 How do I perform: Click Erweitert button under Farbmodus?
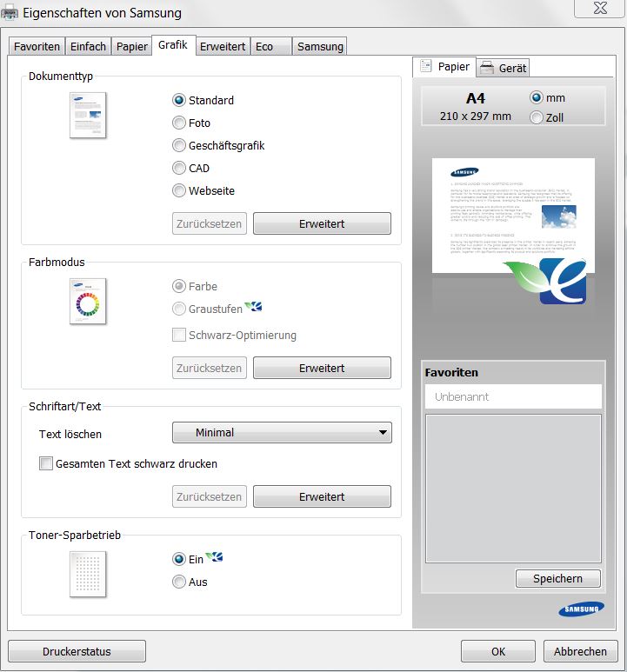[x=322, y=368]
